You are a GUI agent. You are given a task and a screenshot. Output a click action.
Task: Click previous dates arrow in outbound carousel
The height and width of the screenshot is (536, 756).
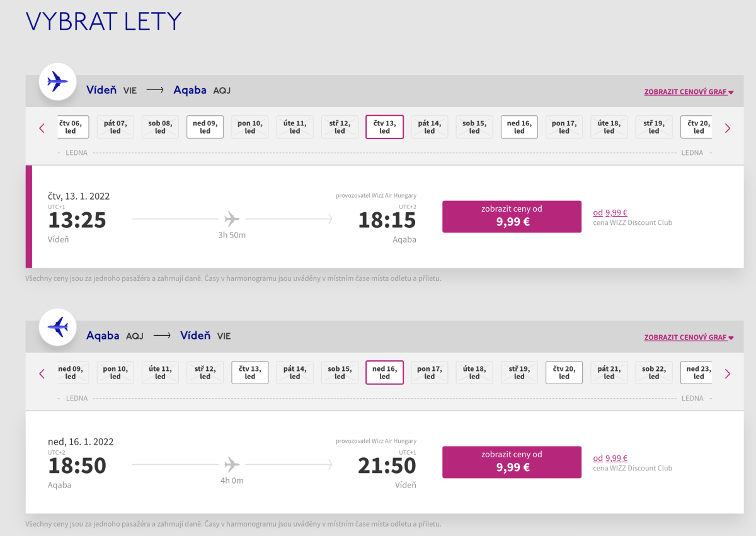coord(42,128)
